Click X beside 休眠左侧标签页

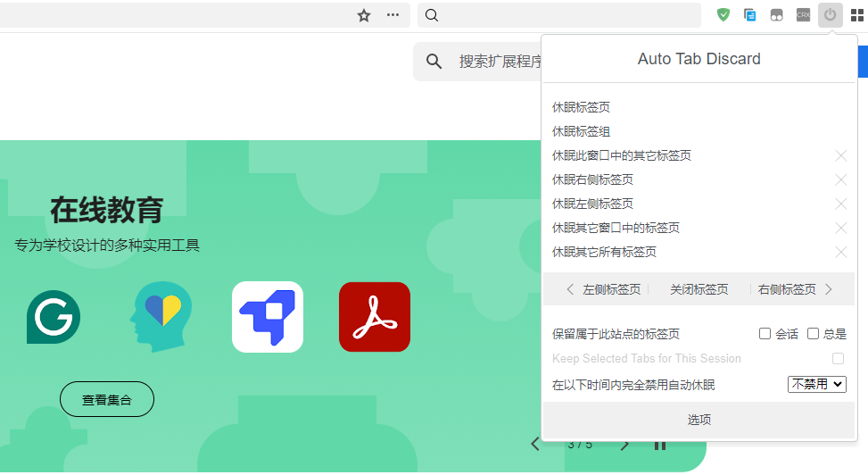tap(841, 204)
